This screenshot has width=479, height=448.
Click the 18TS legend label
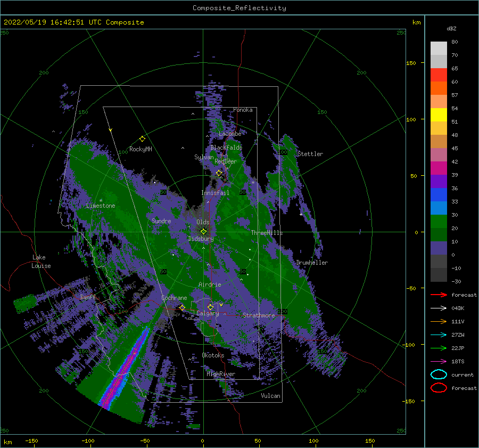click(x=458, y=362)
